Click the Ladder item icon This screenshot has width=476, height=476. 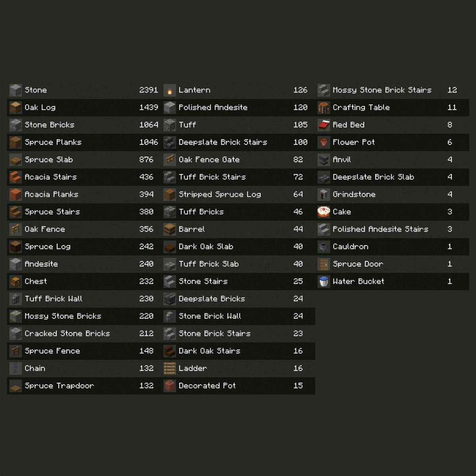(x=170, y=369)
